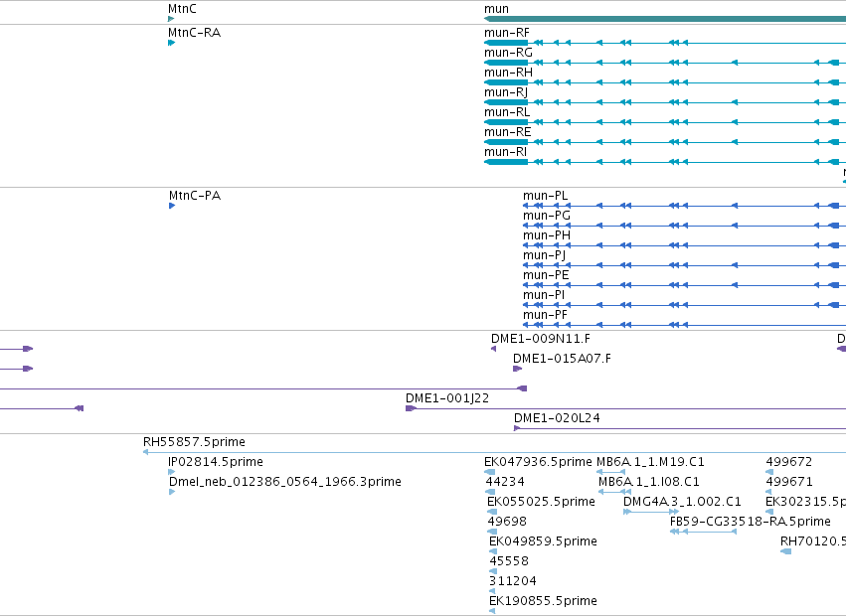Viewport: 846px width, 616px height.
Task: Select the DME1-001J22 clone label
Action: (x=447, y=398)
